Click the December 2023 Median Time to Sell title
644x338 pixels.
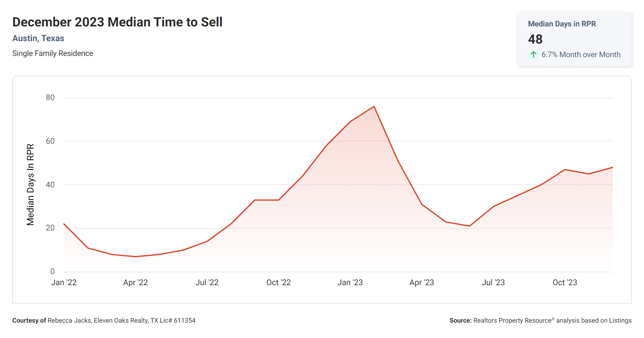coord(117,22)
